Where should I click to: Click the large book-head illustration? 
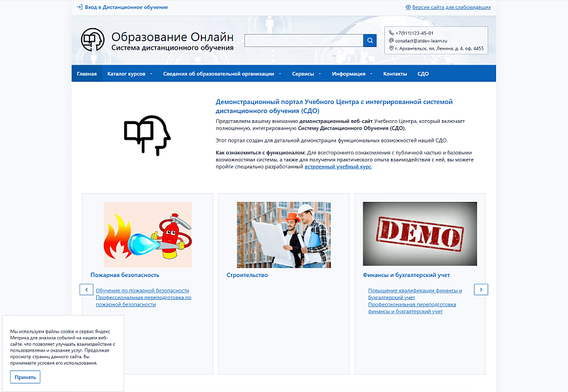click(147, 135)
